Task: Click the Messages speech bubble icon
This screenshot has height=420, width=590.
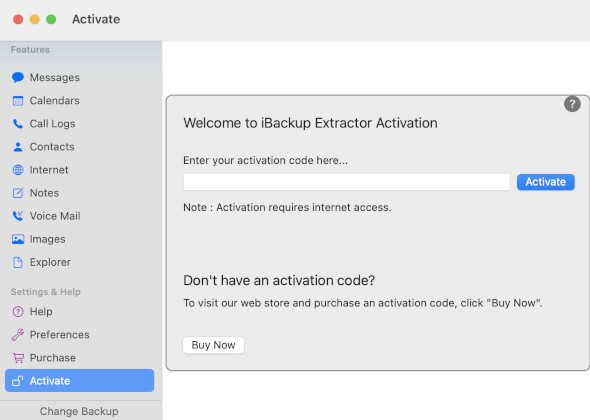Action: 18,78
